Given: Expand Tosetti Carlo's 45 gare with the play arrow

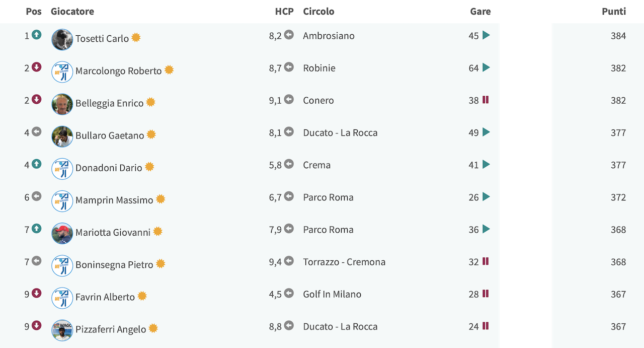Looking at the screenshot, I should tap(486, 35).
